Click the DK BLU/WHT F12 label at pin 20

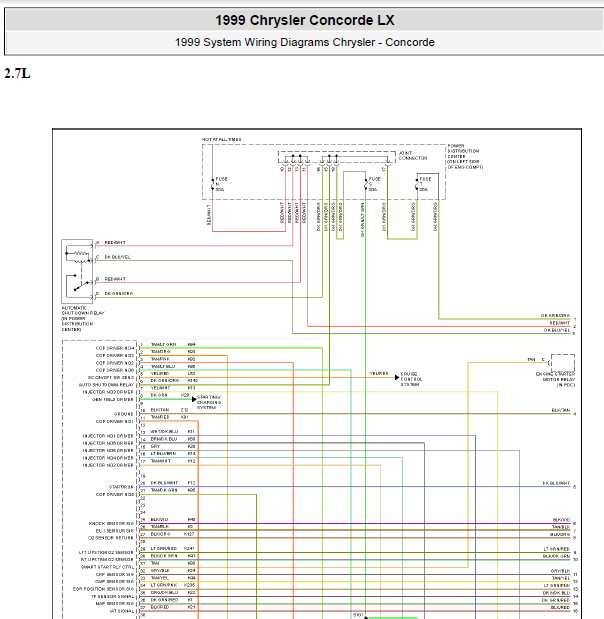173,483
